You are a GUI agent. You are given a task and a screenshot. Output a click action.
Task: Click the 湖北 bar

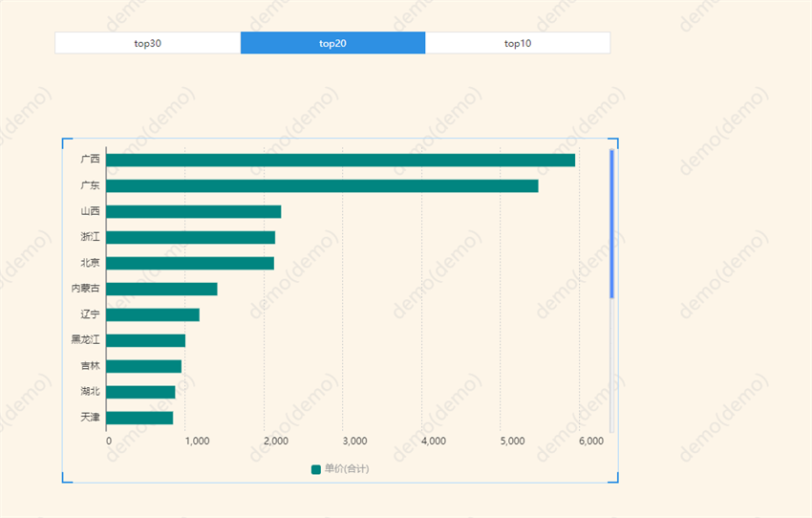point(141,392)
